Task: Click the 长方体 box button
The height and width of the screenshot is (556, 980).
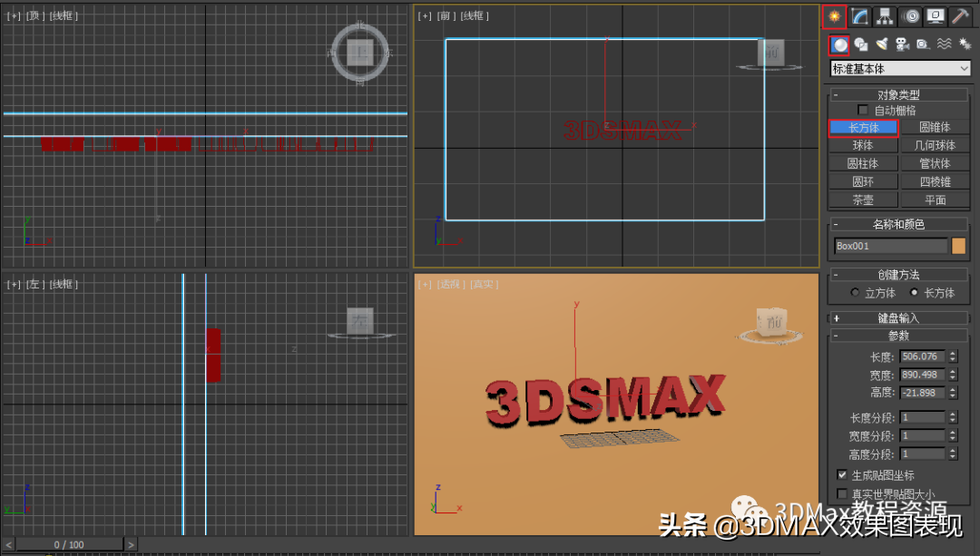Action: click(x=864, y=128)
